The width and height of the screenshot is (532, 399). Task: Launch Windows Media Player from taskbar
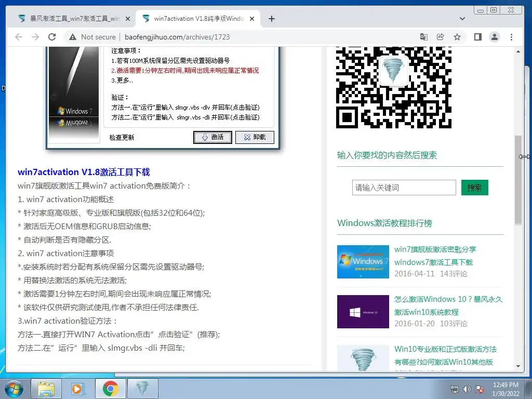click(78, 389)
